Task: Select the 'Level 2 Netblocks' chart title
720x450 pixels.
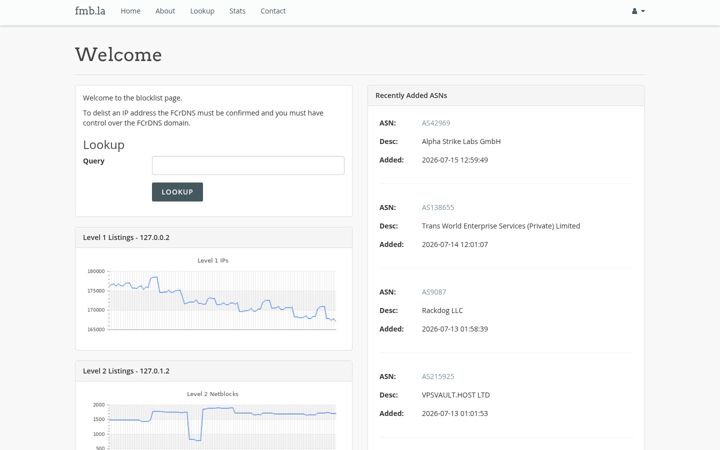Action: pyautogui.click(x=213, y=394)
